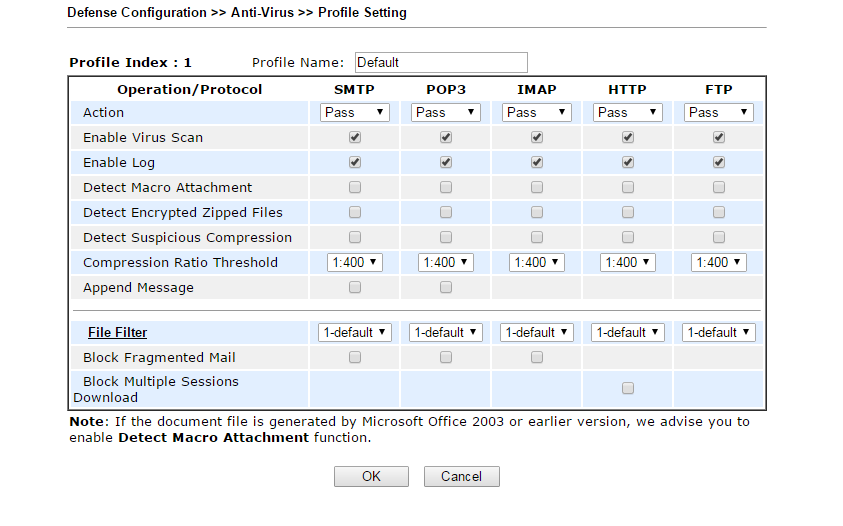Screen dimensions: 843x526
Task: Open the IMAP Action dropdown
Action: point(537,112)
